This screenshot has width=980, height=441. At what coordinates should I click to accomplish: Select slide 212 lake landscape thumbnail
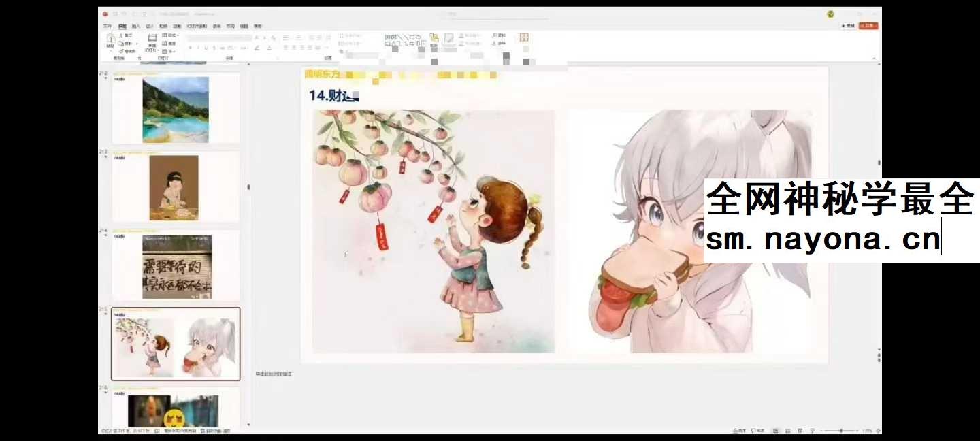(x=176, y=109)
